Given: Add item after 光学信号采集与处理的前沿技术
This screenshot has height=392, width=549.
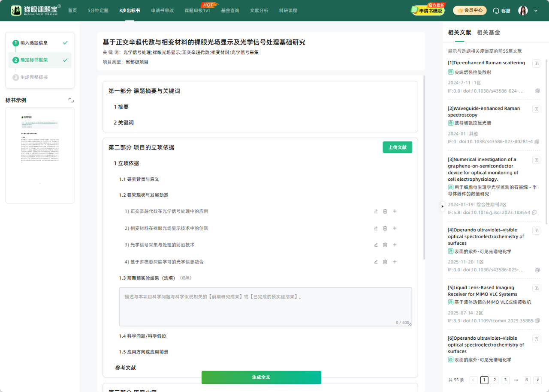Looking at the screenshot, I should coord(395,245).
